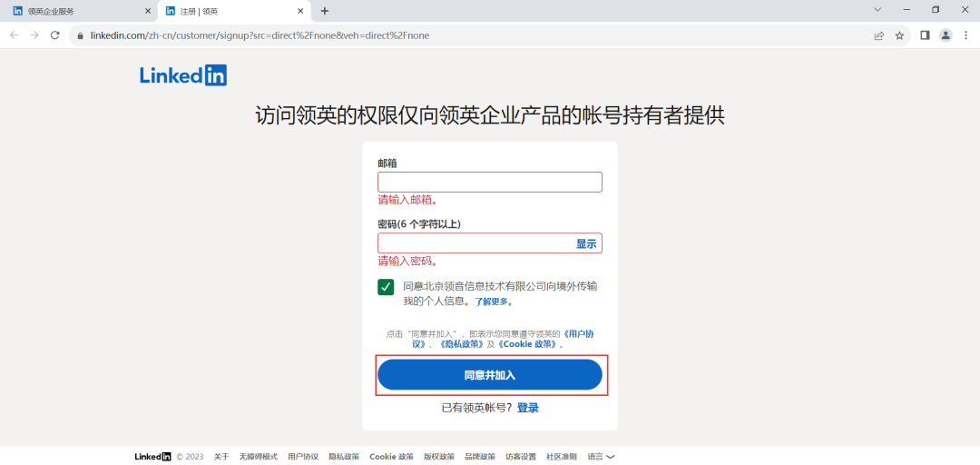Image resolution: width=980 pixels, height=465 pixels.
Task: Bookmark this page with the star icon
Action: tap(899, 35)
